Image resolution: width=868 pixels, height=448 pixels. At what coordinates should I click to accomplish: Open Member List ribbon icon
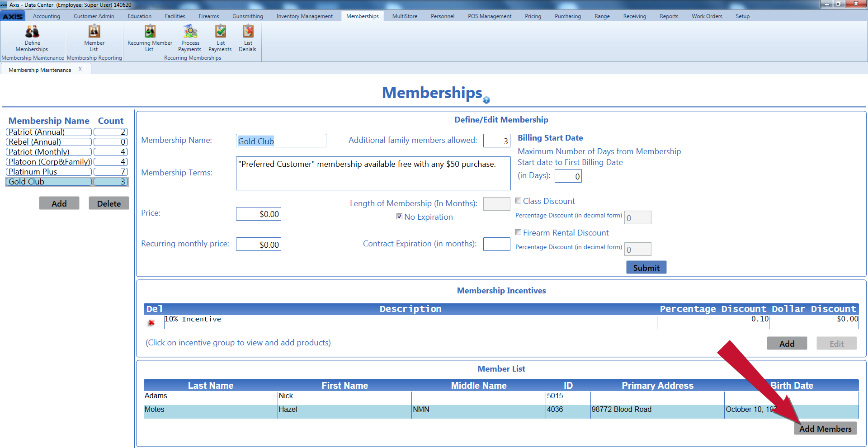point(94,38)
